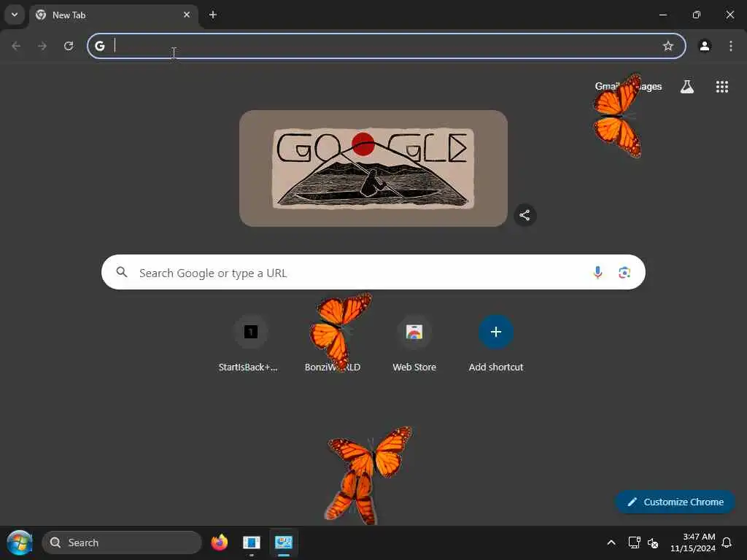Click the taskbar Search box
The height and width of the screenshot is (560, 747).
pyautogui.click(x=122, y=542)
